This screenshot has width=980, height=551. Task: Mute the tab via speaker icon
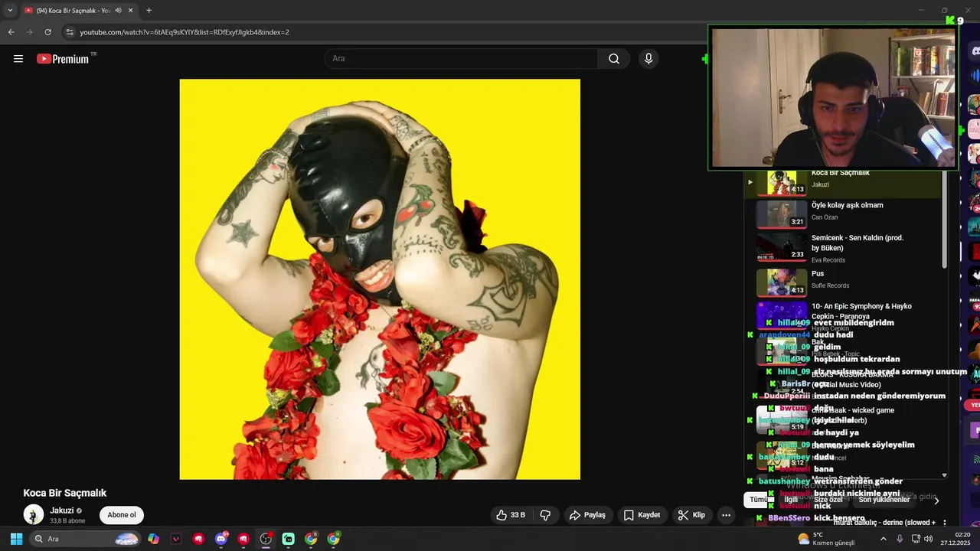(x=118, y=11)
